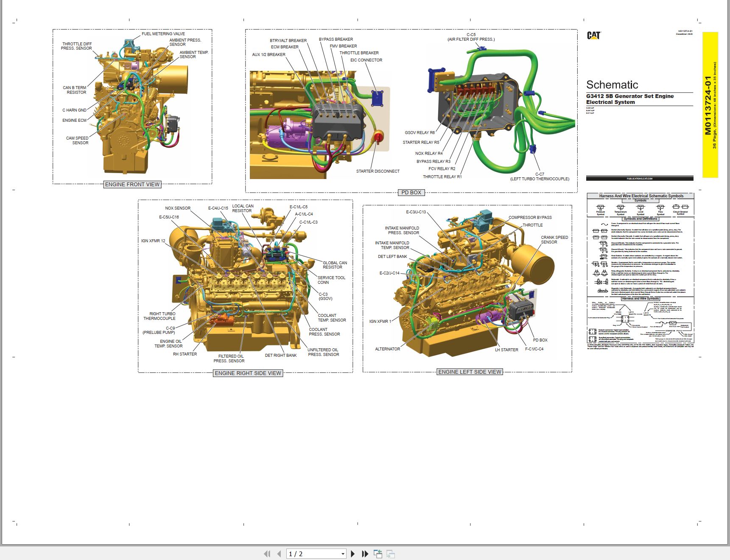
Task: Click the PUBLICATIONS.CAT.COM black bar
Action: 640,179
